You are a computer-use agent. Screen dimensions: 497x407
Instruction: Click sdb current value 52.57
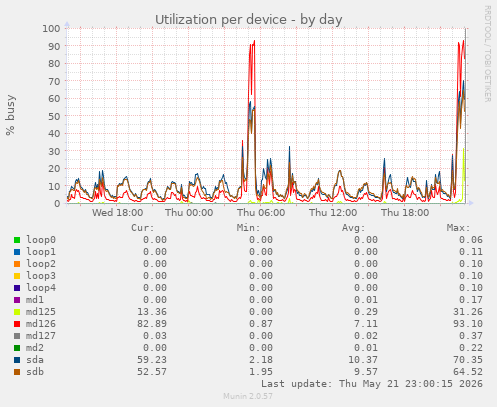click(x=152, y=372)
